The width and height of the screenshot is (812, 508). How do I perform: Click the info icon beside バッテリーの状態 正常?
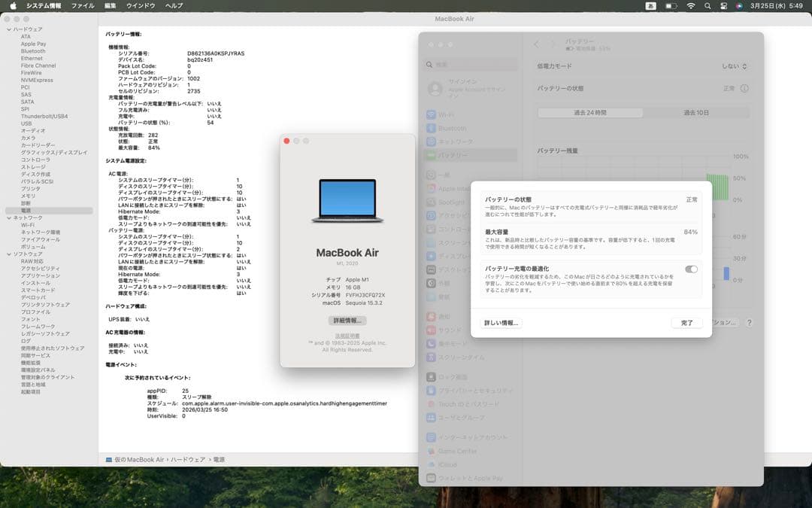coord(744,88)
